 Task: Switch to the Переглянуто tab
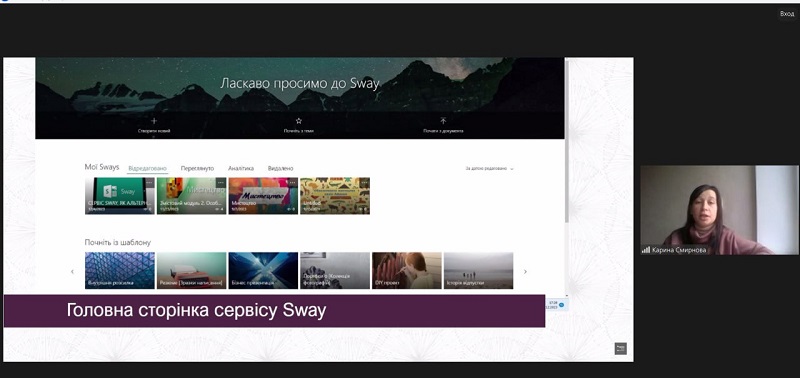197,168
